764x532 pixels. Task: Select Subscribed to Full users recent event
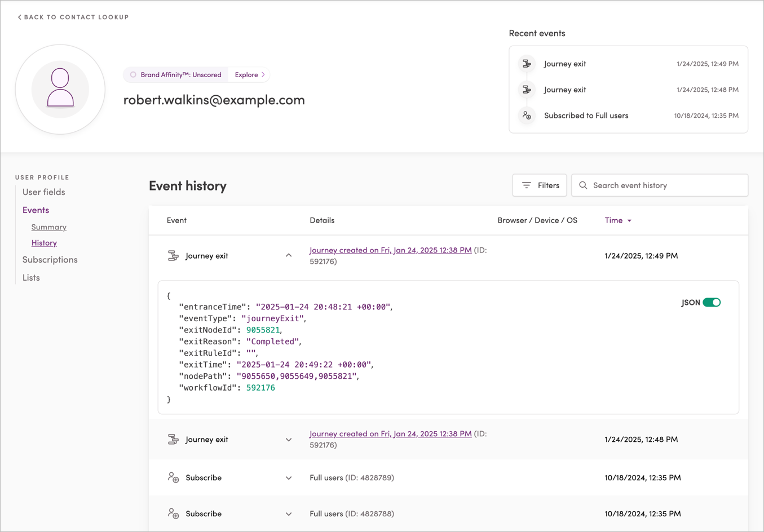pyautogui.click(x=628, y=116)
